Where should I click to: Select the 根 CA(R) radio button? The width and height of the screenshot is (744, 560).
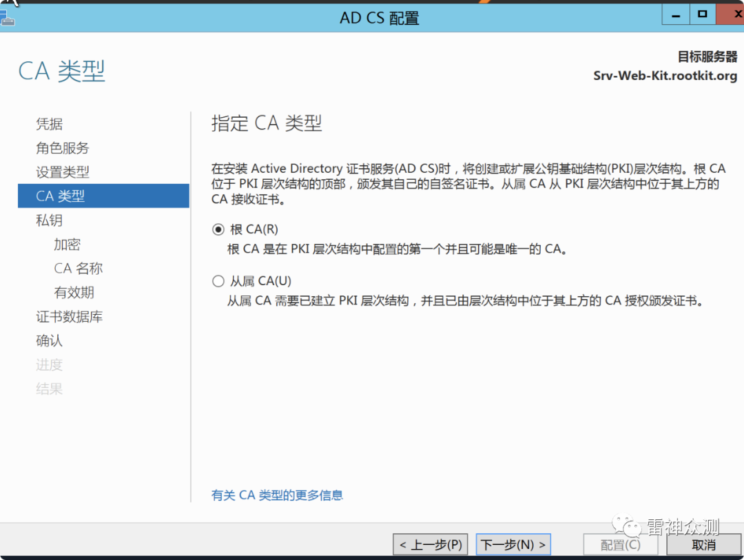[x=218, y=229]
